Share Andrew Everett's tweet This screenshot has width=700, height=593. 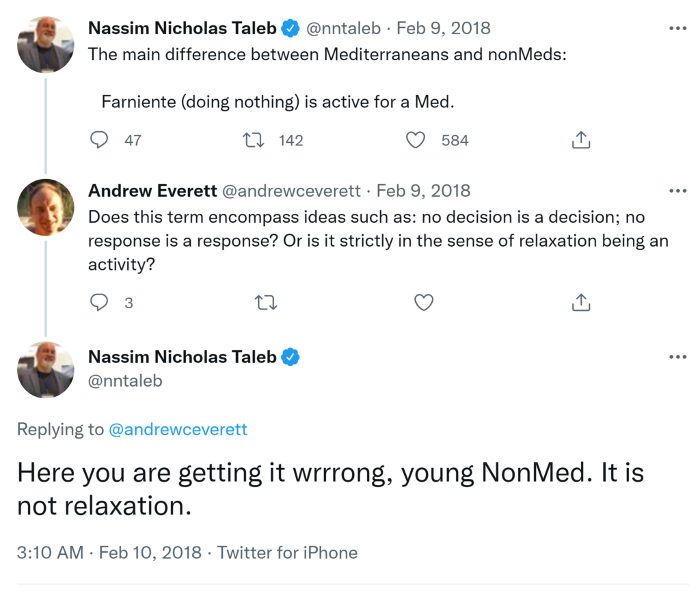click(580, 302)
